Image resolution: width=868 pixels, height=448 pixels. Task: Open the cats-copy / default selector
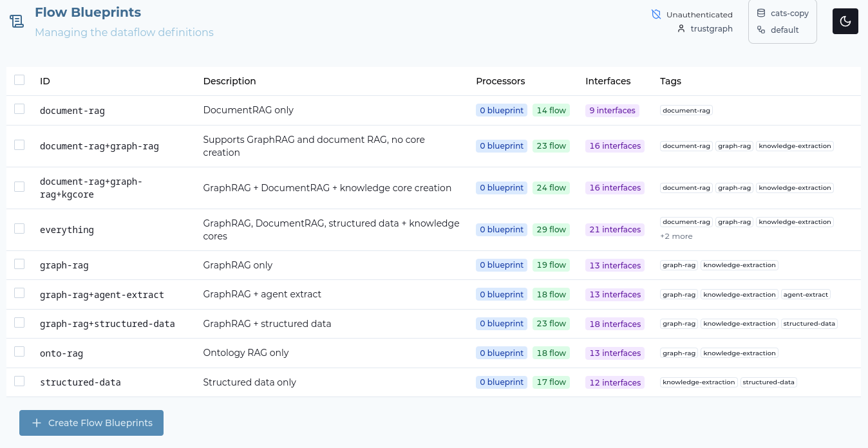(782, 22)
